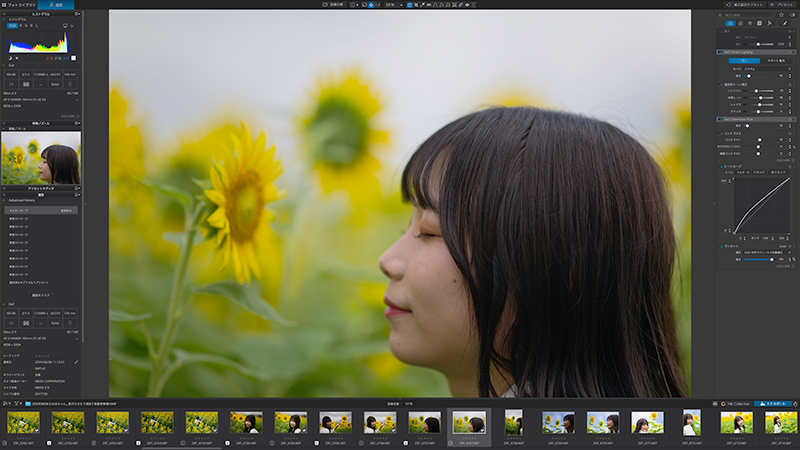Open the zoom percentage dropdown in toolbar
Screen dimensions: 800x450
click(x=394, y=5)
